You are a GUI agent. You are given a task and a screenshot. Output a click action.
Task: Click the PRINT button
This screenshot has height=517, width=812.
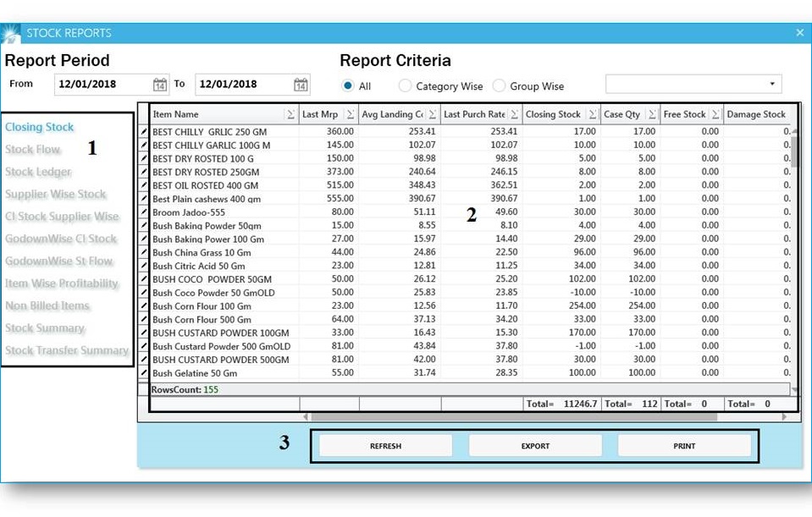click(x=683, y=446)
